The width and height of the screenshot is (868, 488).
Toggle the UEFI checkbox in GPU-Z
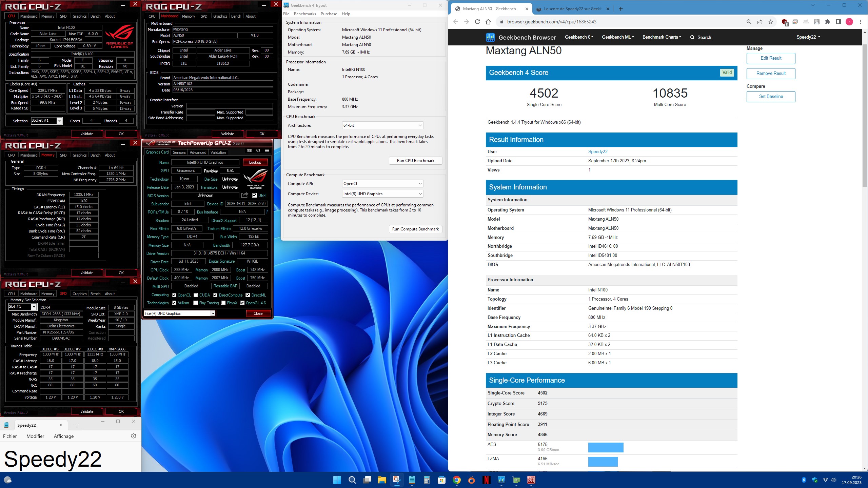pos(254,195)
